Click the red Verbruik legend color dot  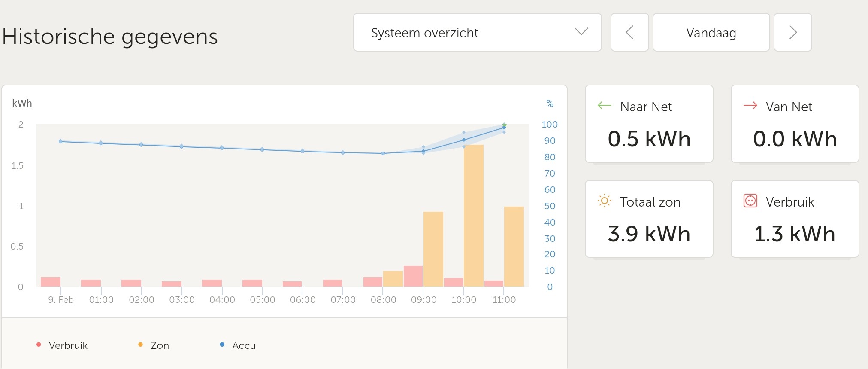pyautogui.click(x=39, y=345)
